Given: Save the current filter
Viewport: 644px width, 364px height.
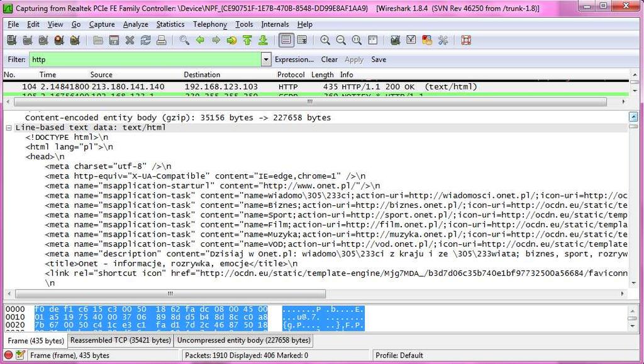Looking at the screenshot, I should click(379, 60).
